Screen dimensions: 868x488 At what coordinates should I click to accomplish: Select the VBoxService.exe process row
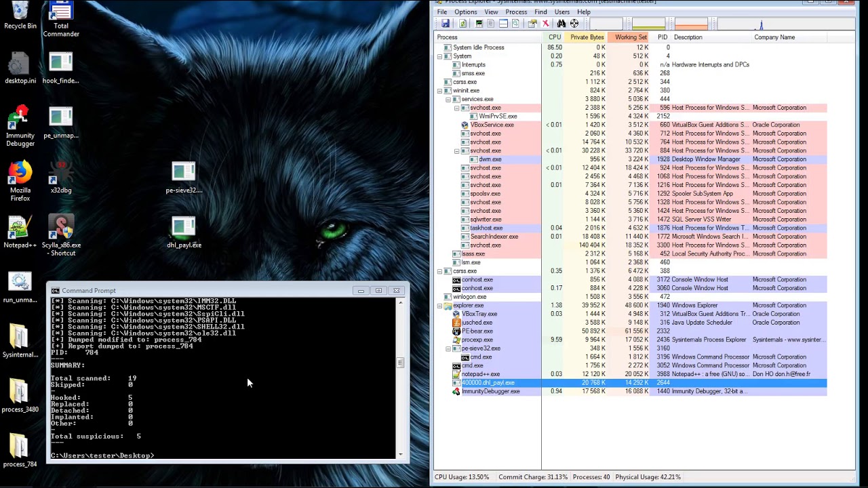point(630,125)
